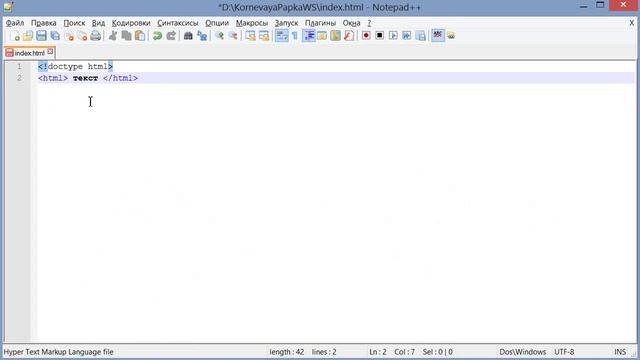Show the Document Map panel icon

click(336, 36)
